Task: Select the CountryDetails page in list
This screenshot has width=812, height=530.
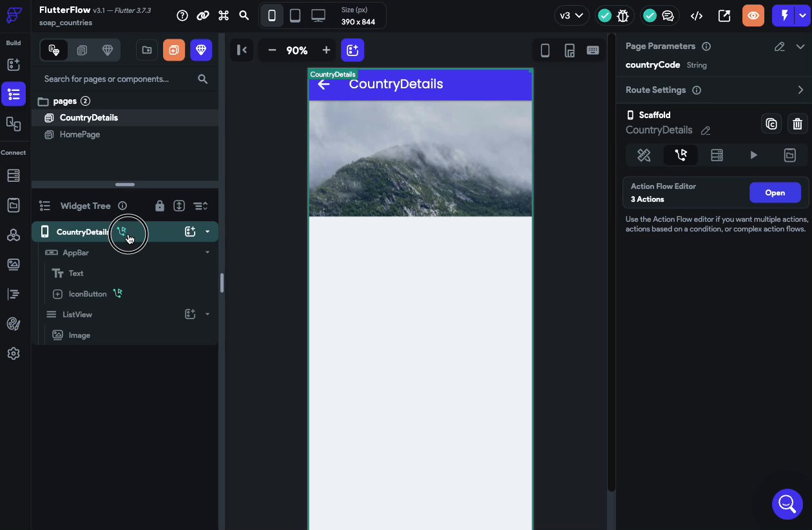Action: (x=125, y=117)
